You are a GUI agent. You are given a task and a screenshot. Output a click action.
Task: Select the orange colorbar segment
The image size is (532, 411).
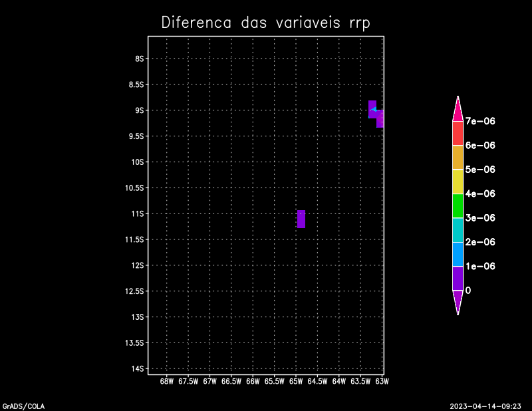pos(458,157)
